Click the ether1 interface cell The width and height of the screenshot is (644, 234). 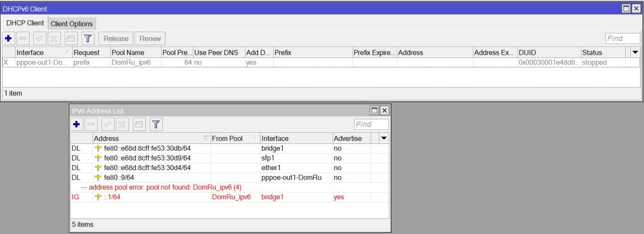(x=296, y=168)
